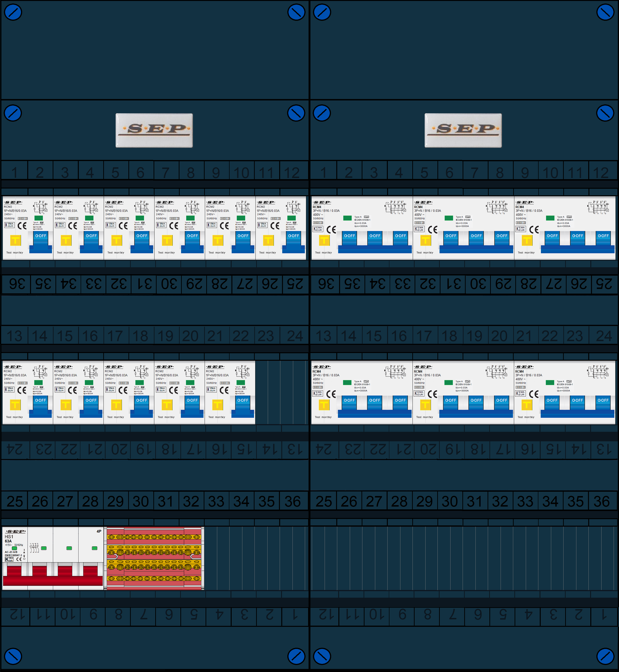Click the wiring symbol on HS1 main switch
This screenshot has width=619, height=672.
(34, 548)
